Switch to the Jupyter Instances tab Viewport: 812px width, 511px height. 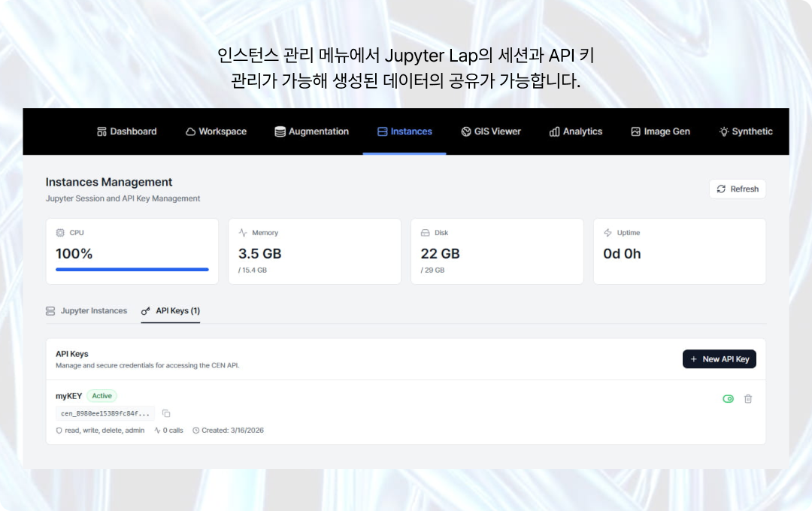click(86, 311)
